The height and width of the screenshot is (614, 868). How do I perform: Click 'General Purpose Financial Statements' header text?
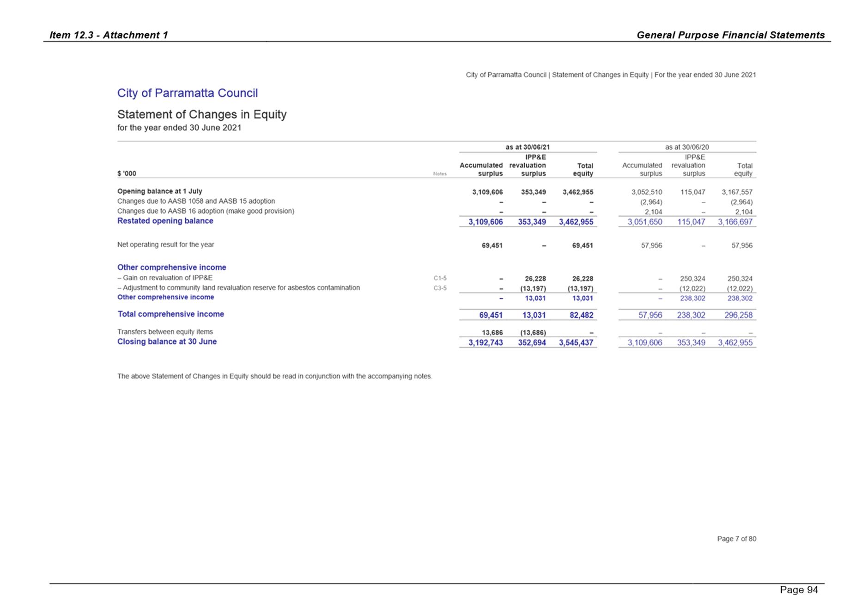click(x=730, y=35)
